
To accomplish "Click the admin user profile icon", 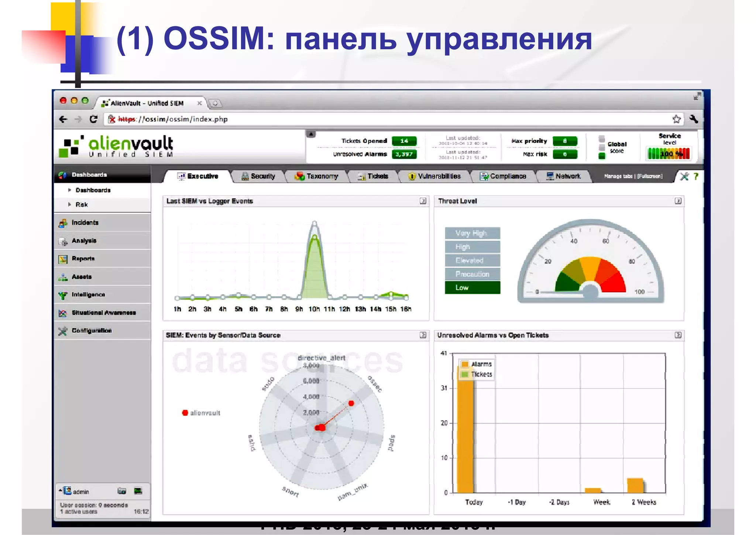I will (x=67, y=491).
